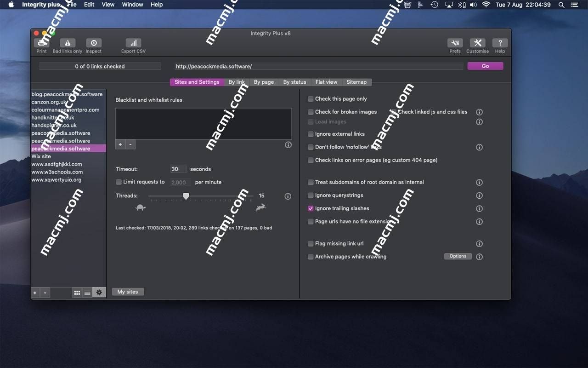Viewport: 588px width, 368px height.
Task: Switch to the By status tab
Action: click(x=294, y=82)
